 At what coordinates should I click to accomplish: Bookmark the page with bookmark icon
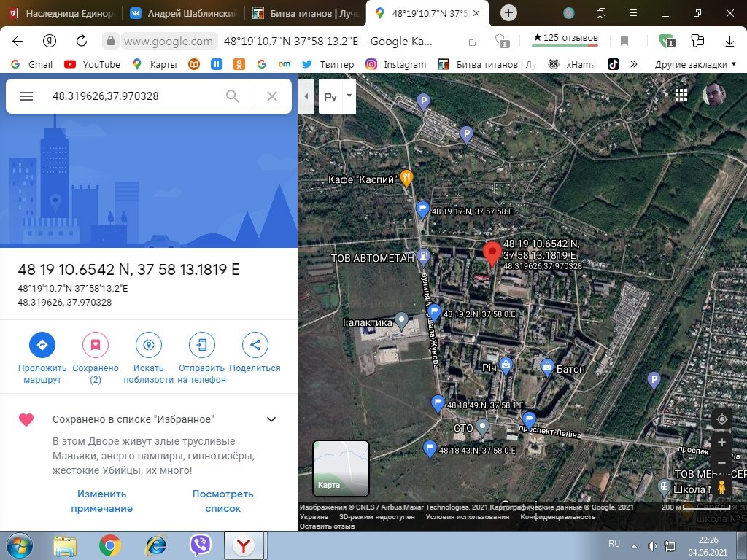click(x=624, y=42)
